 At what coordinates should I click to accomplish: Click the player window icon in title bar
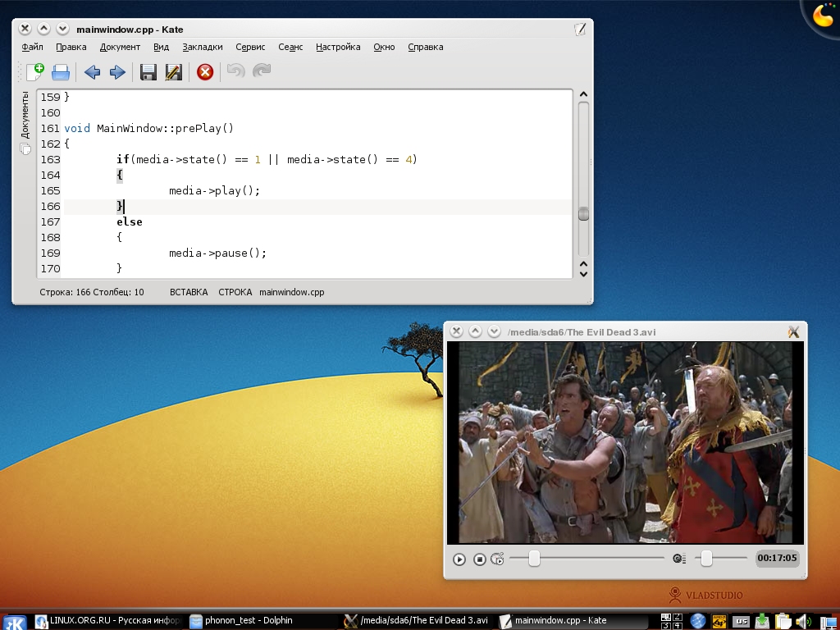tap(793, 332)
